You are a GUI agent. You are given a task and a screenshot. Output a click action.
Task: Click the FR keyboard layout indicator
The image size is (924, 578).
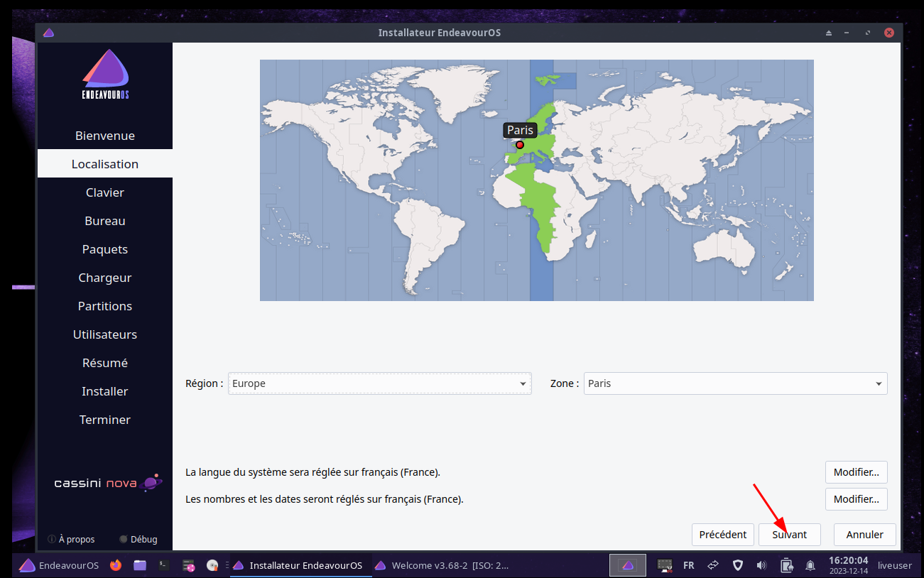(x=688, y=565)
